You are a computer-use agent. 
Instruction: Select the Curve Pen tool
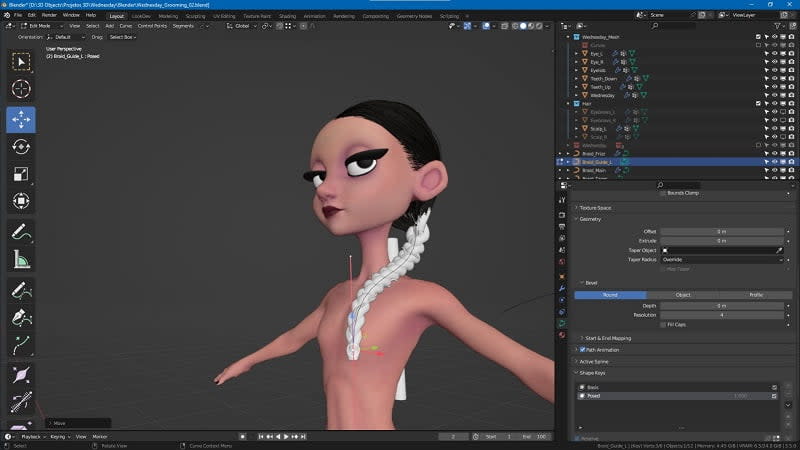[21, 317]
